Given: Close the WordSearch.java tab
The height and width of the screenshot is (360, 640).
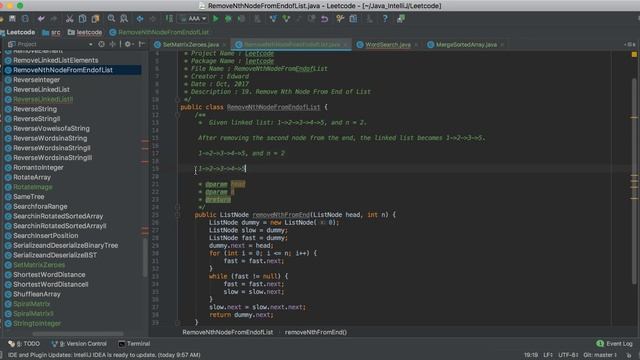Looking at the screenshot, I should click(x=416, y=45).
